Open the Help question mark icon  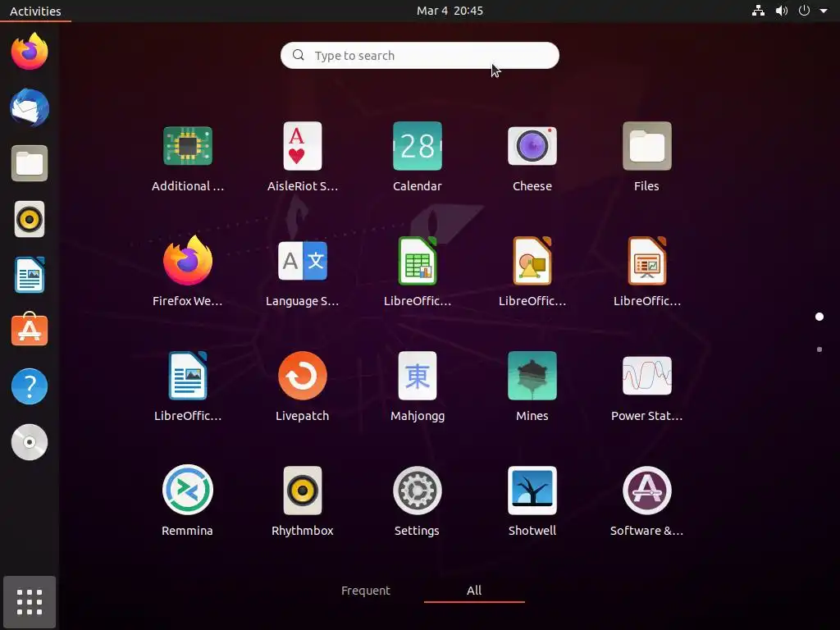click(30, 386)
